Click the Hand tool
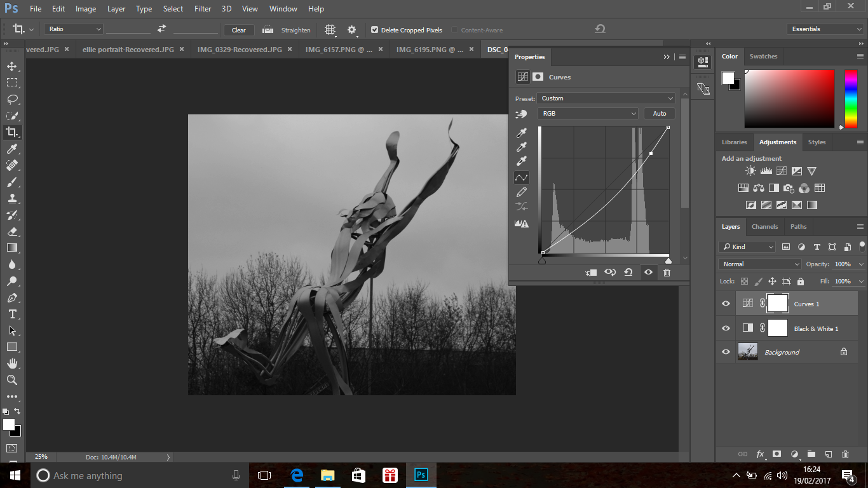This screenshot has height=488, width=868. [x=12, y=363]
